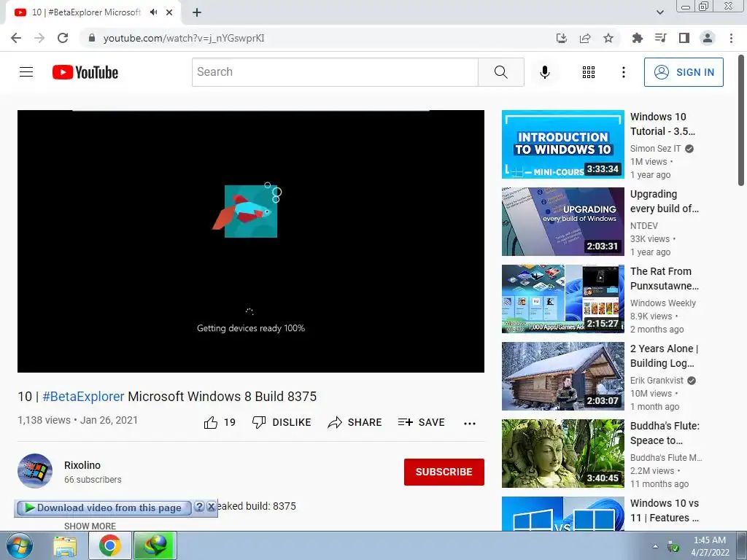Open Windows 10 vs 11 thumbnail
Viewport: 747px width, 560px height.
pyautogui.click(x=562, y=513)
